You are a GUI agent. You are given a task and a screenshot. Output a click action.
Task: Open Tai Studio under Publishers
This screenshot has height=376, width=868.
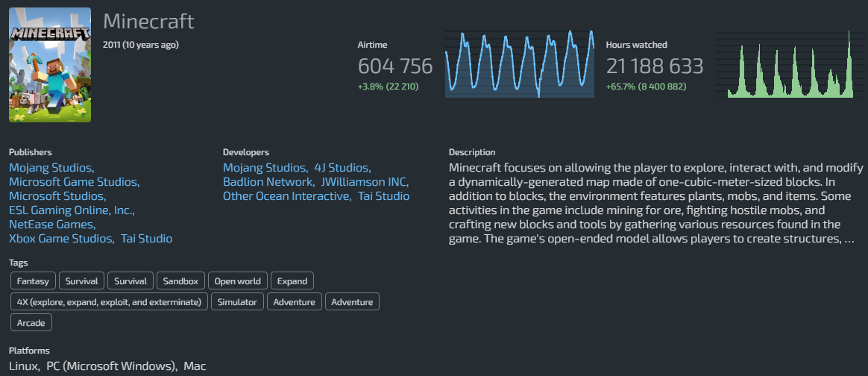pyautogui.click(x=147, y=239)
